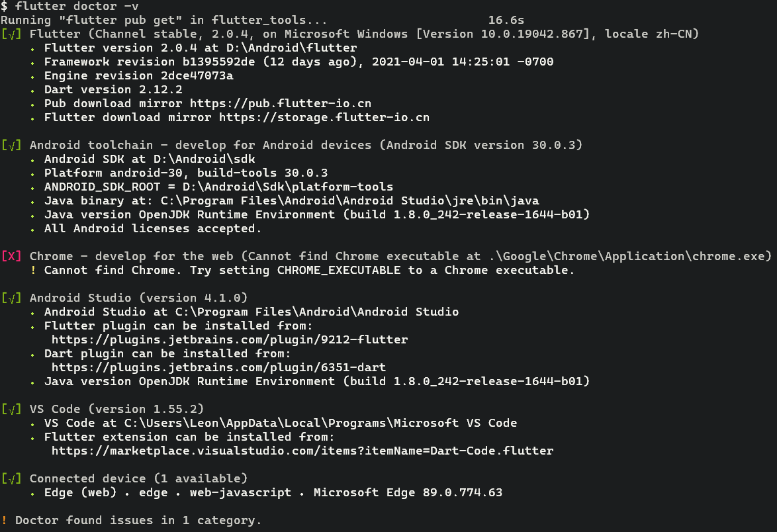The image size is (777, 532).
Task: Click the "All Android licenses accepted" line
Action: click(x=153, y=229)
